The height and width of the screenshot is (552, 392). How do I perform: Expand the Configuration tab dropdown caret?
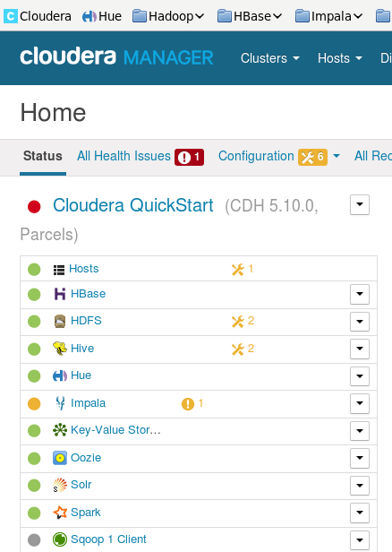point(337,156)
